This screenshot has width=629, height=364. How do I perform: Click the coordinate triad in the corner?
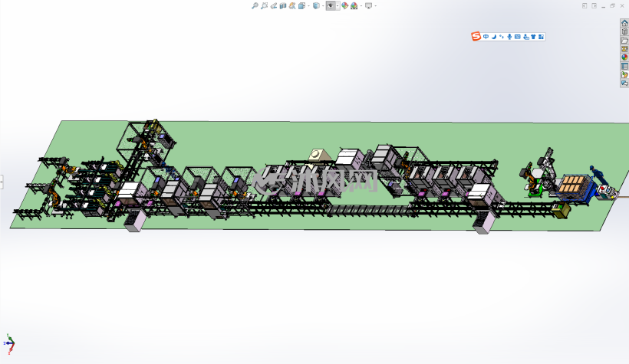9,344
